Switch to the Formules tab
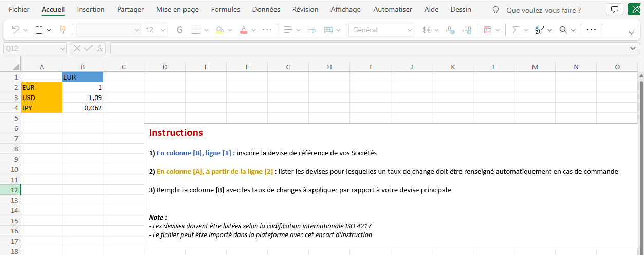The width and height of the screenshot is (644, 255). point(225,10)
